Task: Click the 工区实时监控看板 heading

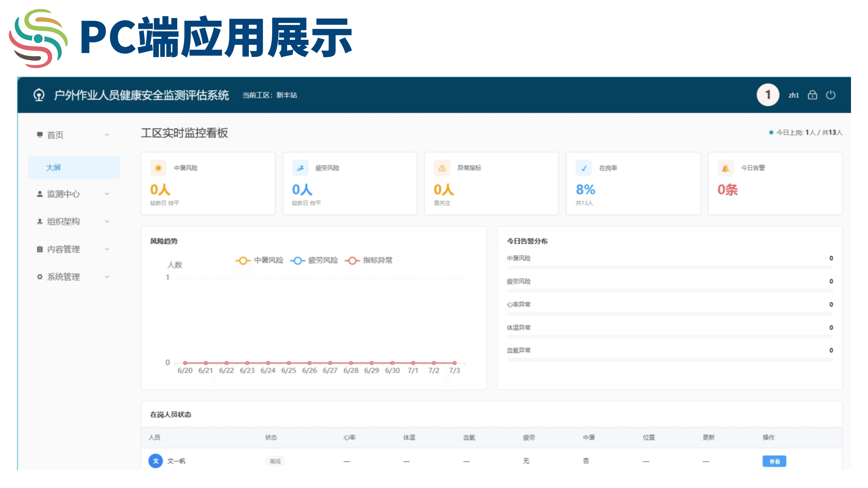Action: (x=184, y=133)
